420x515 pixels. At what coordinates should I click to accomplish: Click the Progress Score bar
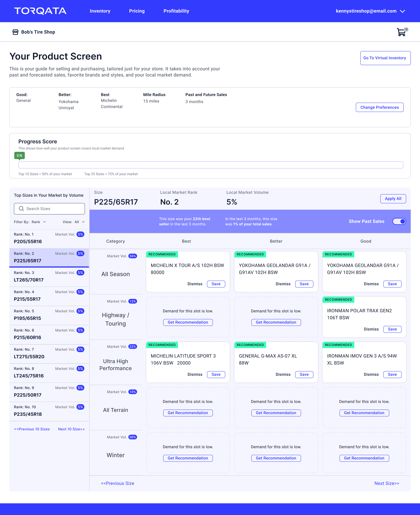pos(210,165)
